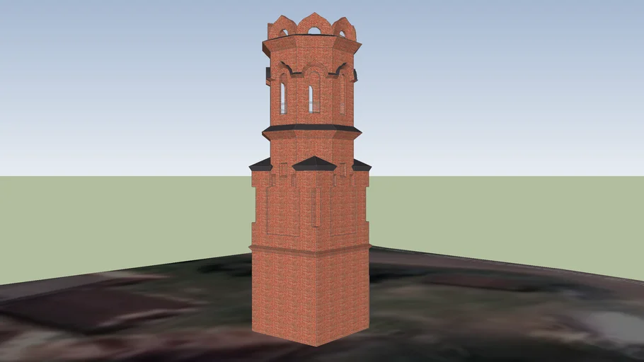Click the right black corner roof

(362, 165)
